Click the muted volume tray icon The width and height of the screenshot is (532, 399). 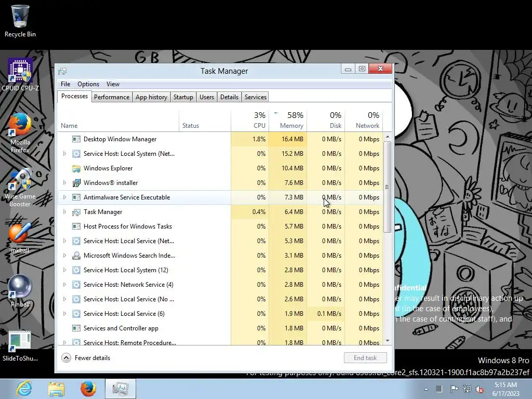pyautogui.click(x=480, y=389)
